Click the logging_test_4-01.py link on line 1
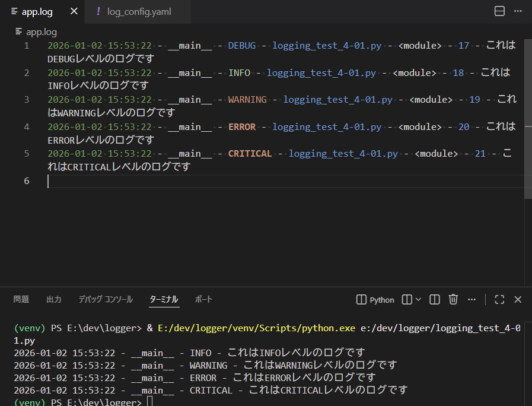The height and width of the screenshot is (406, 532). pos(327,46)
